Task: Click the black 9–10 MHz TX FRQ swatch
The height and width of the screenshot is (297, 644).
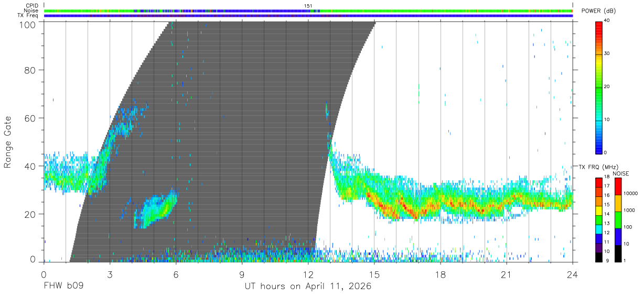Action: point(599,257)
